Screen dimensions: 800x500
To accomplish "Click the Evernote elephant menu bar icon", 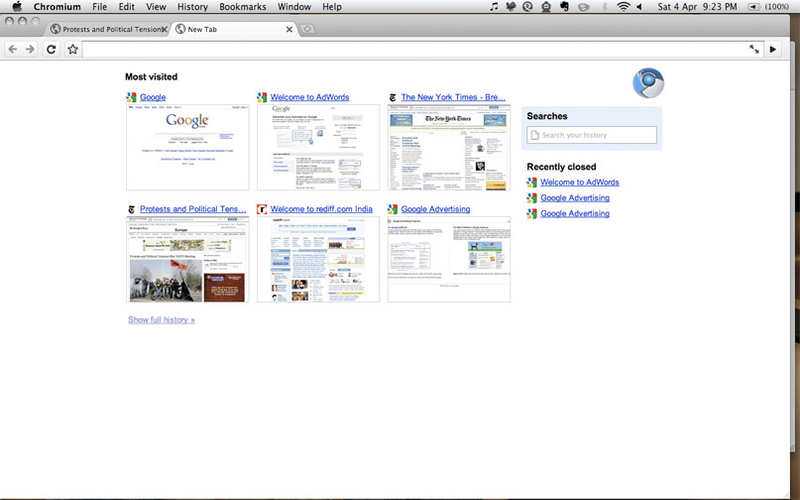I will pyautogui.click(x=564, y=7).
